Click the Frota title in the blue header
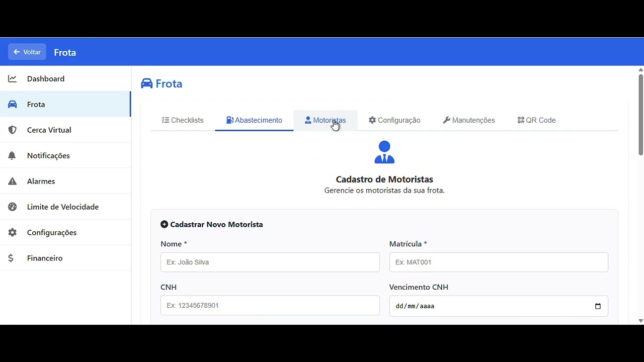The height and width of the screenshot is (362, 644). pos(65,52)
